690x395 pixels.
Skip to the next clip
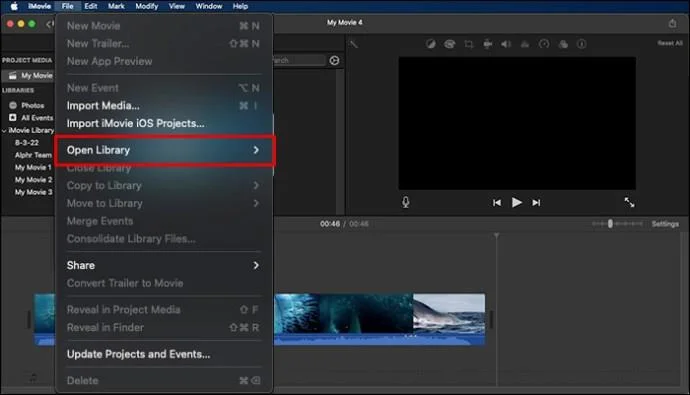[x=536, y=203]
